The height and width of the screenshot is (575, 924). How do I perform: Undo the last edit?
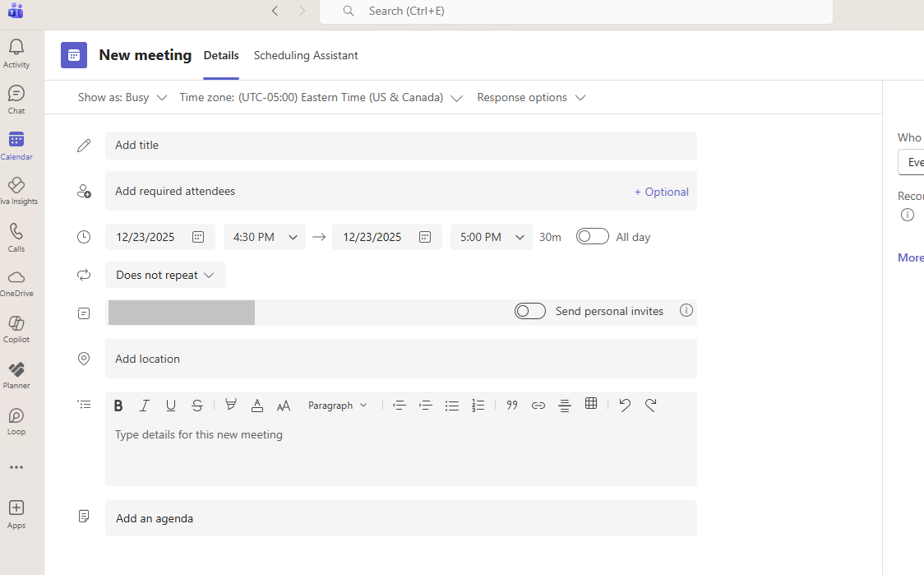[x=625, y=406]
